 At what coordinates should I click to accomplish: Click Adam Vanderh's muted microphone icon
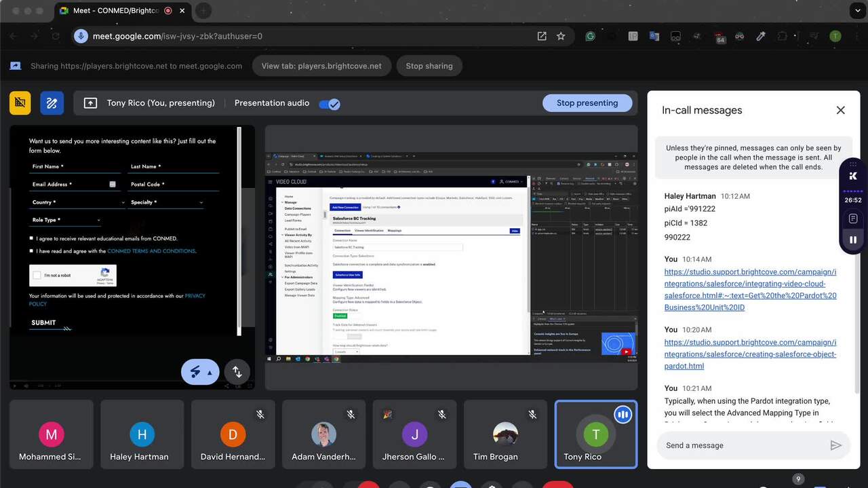[x=351, y=414]
